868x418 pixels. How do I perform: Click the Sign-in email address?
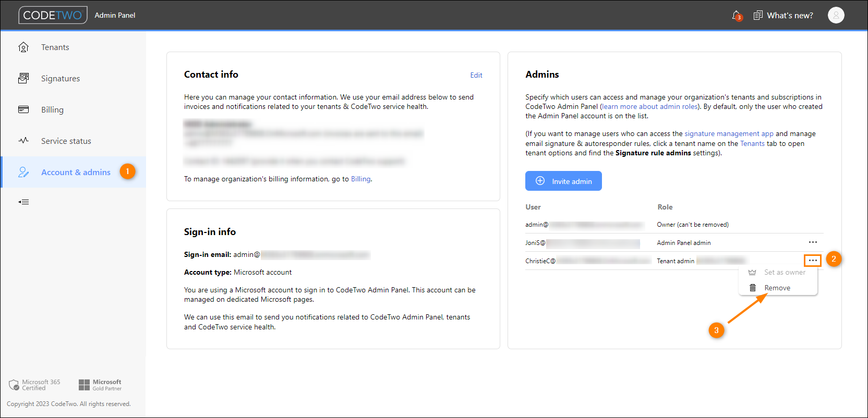[x=302, y=254]
